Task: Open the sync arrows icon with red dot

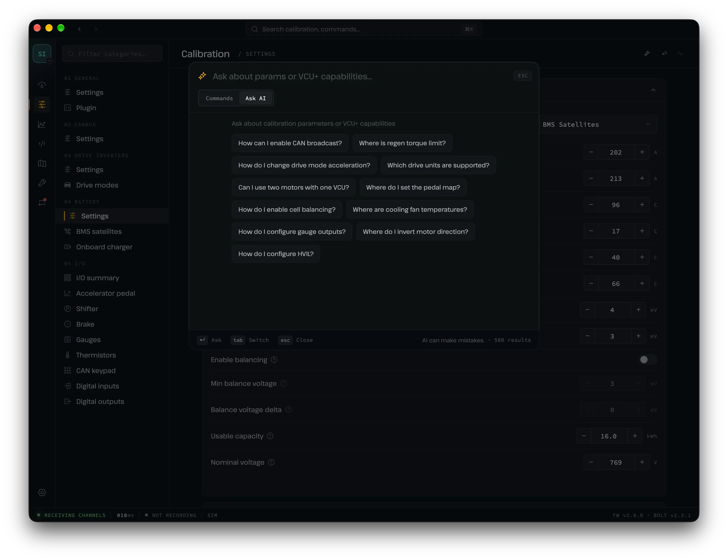Action: coord(42,202)
